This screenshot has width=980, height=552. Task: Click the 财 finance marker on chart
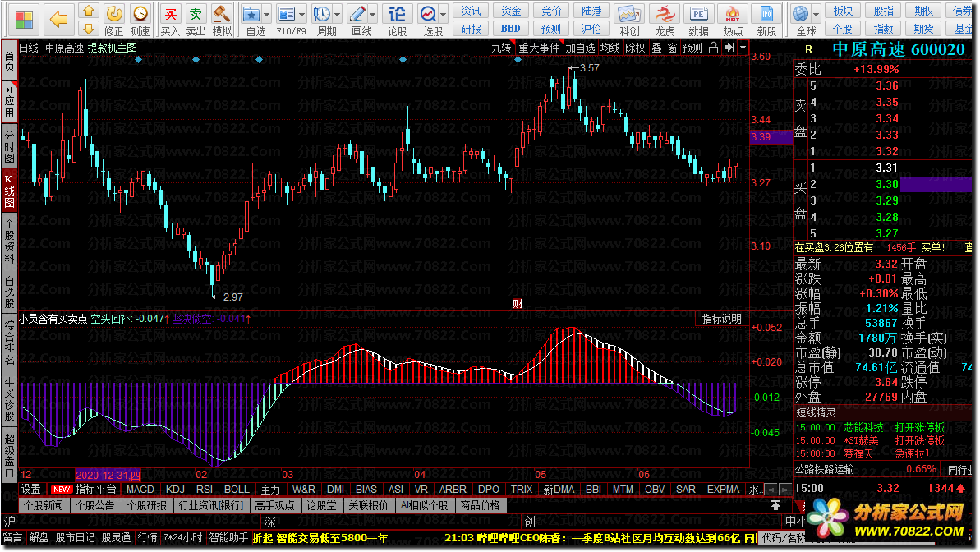518,304
